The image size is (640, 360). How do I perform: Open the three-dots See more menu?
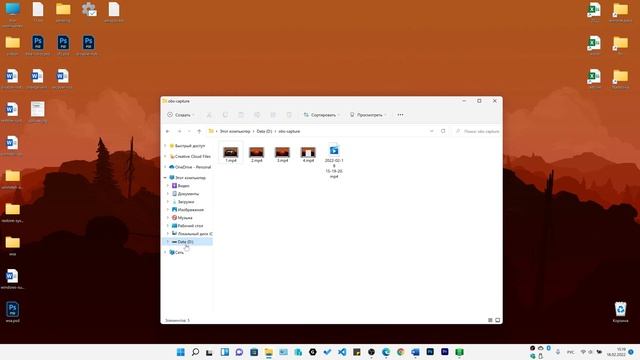[x=400, y=115]
